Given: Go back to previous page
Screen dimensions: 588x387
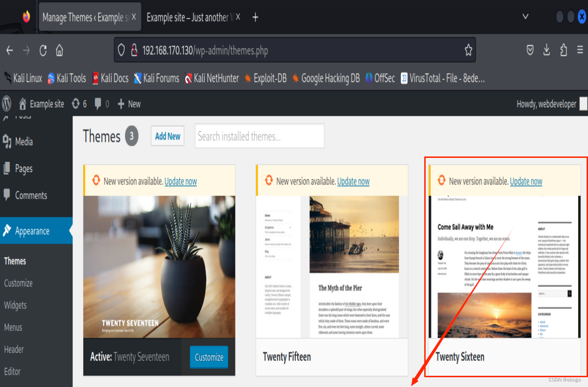Looking at the screenshot, I should pyautogui.click(x=10, y=50).
